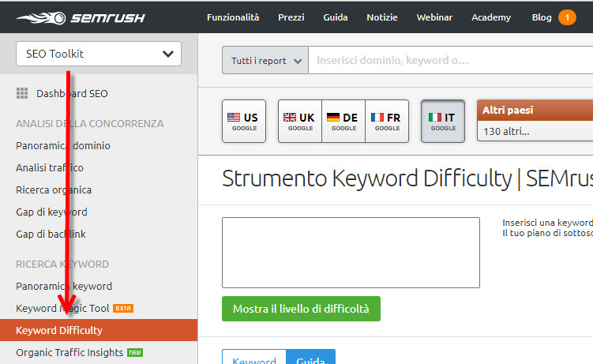This screenshot has width=593, height=364.
Task: Open the Notizie menu item
Action: (382, 17)
